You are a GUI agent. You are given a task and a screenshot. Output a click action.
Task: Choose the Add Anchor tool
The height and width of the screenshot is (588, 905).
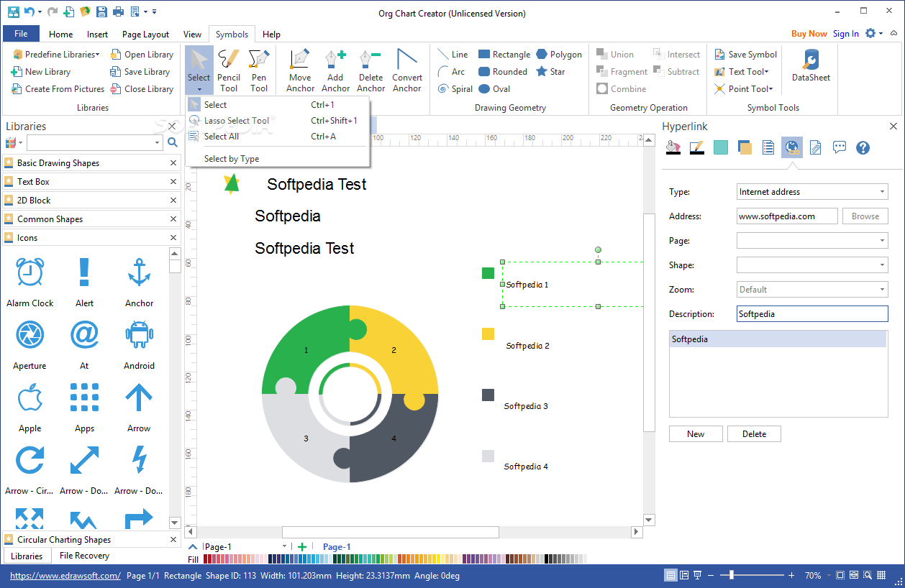coord(335,70)
